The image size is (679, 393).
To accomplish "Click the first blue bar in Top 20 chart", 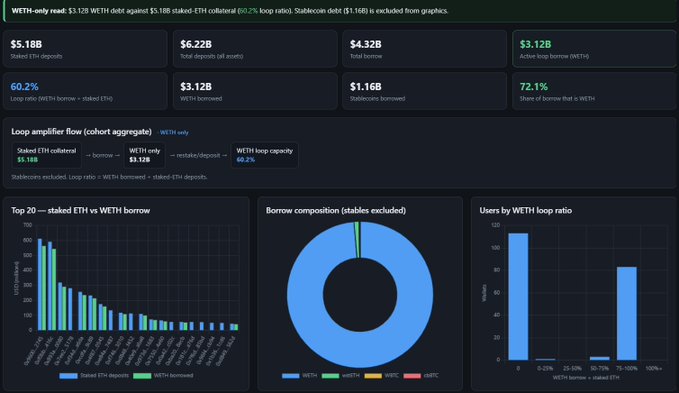I will point(40,284).
